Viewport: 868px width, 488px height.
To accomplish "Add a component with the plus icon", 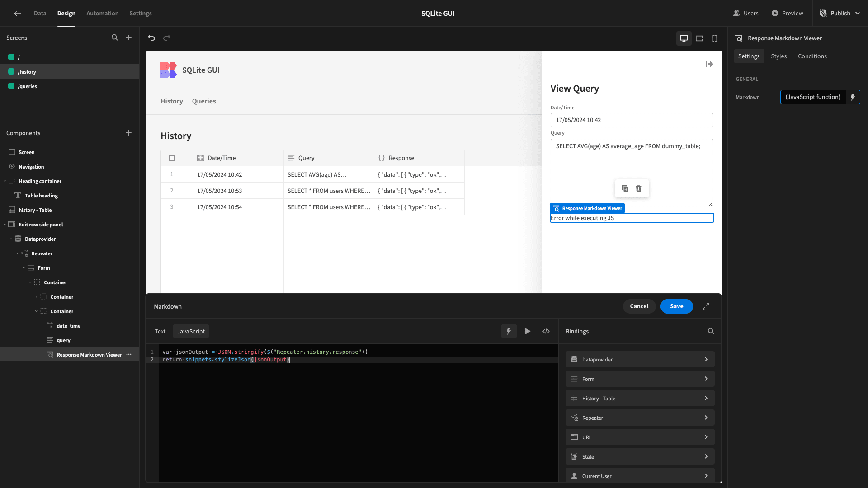I will click(129, 133).
